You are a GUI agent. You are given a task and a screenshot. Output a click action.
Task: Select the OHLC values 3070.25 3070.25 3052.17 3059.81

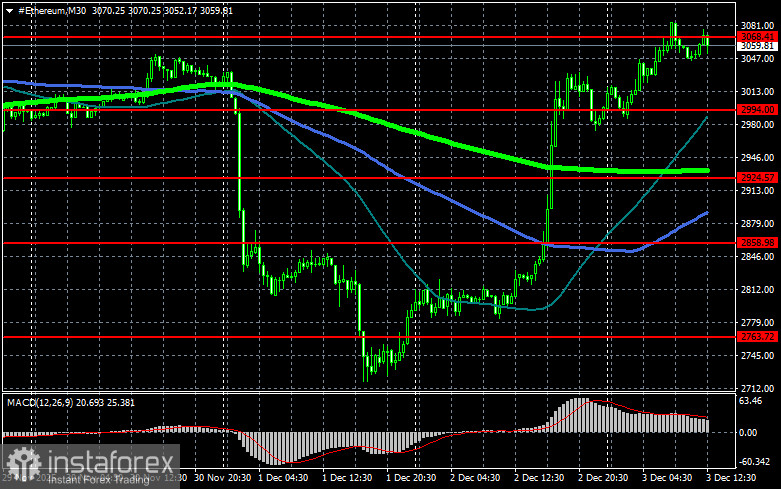162,10
